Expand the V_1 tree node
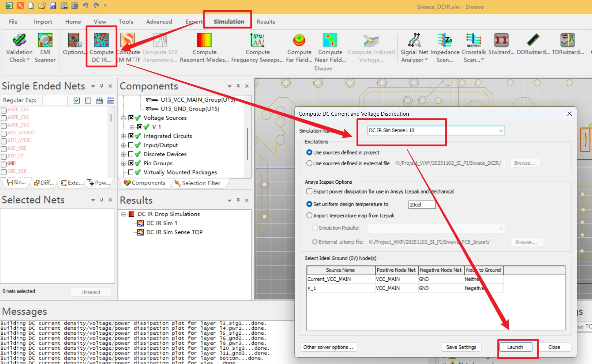Viewport: 592px width, 364px height. (132, 127)
